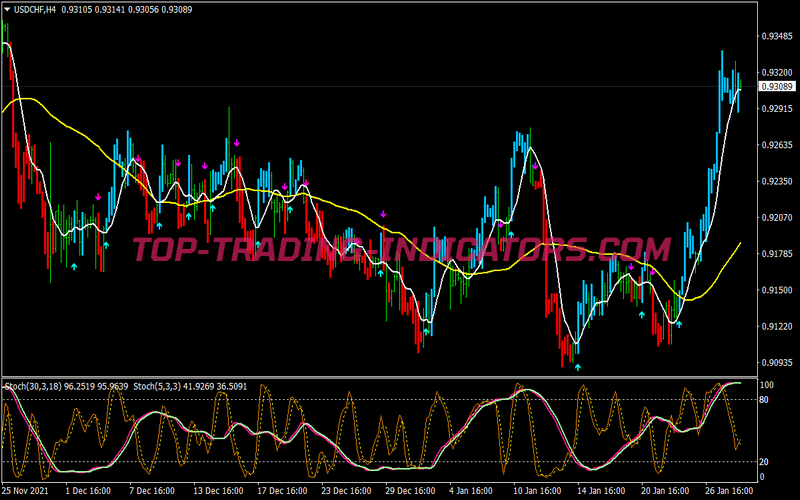This screenshot has width=800, height=500.
Task: Click the 0.91220 price axis label
Action: coord(777,326)
